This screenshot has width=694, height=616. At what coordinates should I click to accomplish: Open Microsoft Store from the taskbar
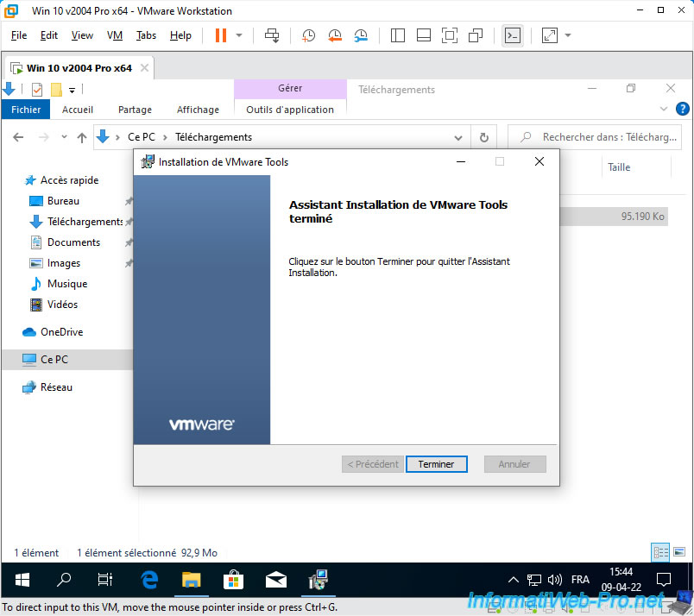[233, 580]
